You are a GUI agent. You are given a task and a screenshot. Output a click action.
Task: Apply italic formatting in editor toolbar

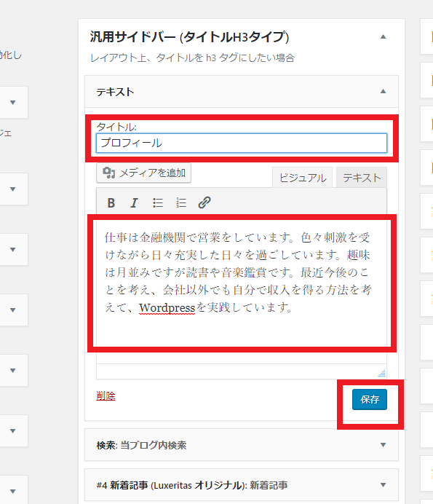pos(135,202)
